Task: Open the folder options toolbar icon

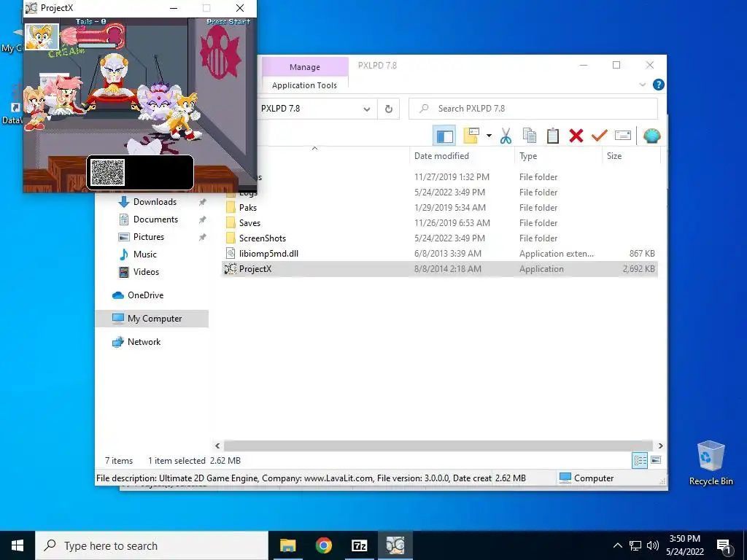Action: 471,136
